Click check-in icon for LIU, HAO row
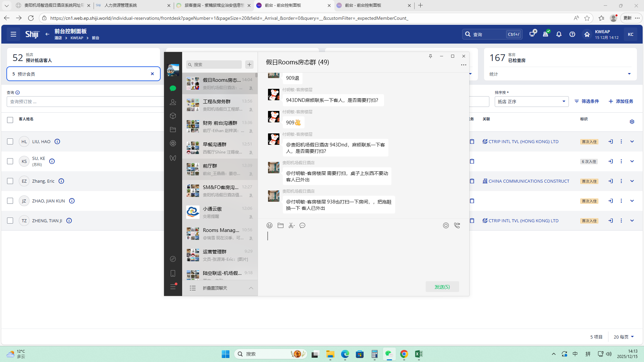This screenshot has height=362, width=644. 610,141
